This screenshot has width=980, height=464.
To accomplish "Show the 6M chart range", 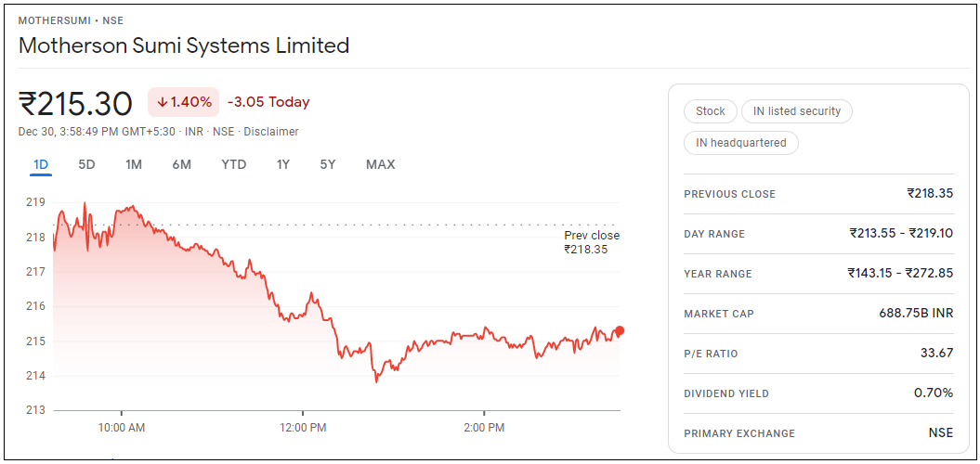I will tap(181, 165).
